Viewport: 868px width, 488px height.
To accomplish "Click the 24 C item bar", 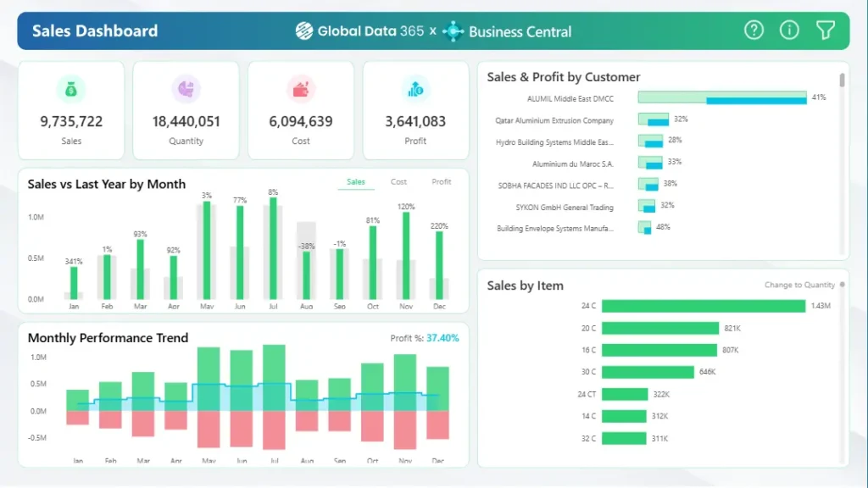I will tap(704, 306).
